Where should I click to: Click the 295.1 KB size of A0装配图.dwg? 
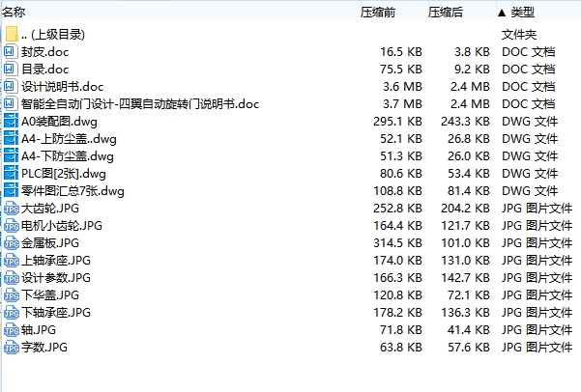tap(397, 122)
